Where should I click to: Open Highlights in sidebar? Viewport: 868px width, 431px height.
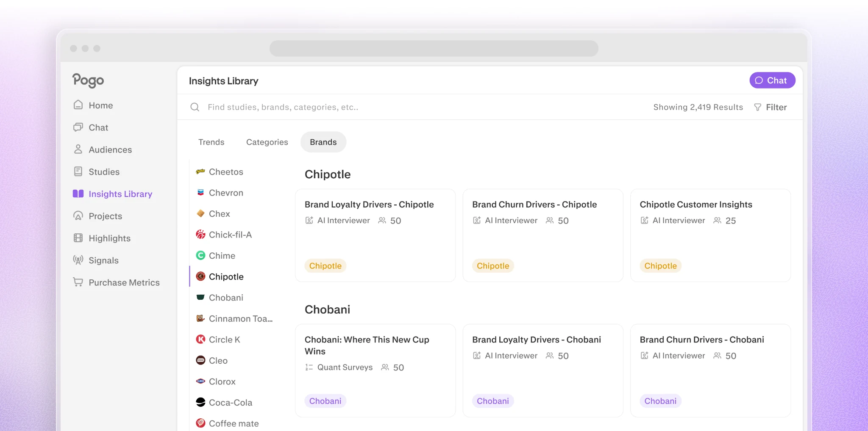pyautogui.click(x=102, y=238)
